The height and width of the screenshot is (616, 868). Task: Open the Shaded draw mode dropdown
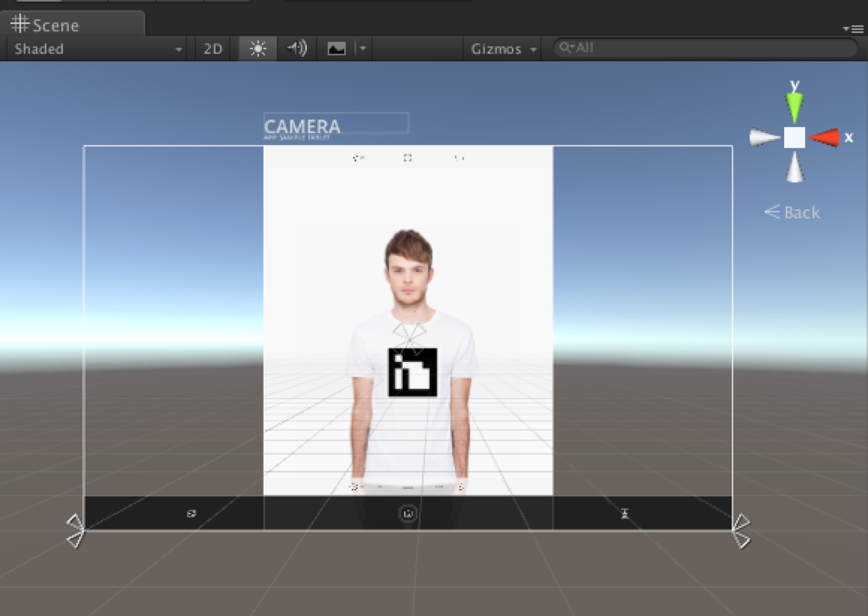point(97,48)
